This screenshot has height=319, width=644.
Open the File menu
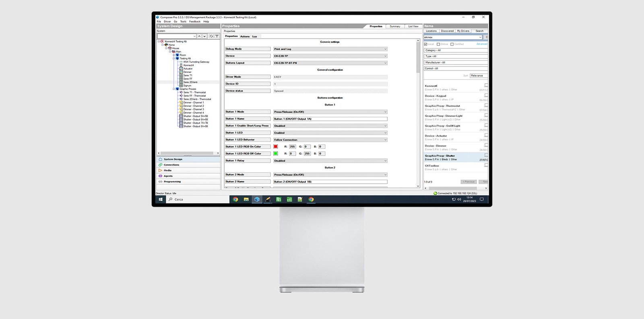[159, 22]
